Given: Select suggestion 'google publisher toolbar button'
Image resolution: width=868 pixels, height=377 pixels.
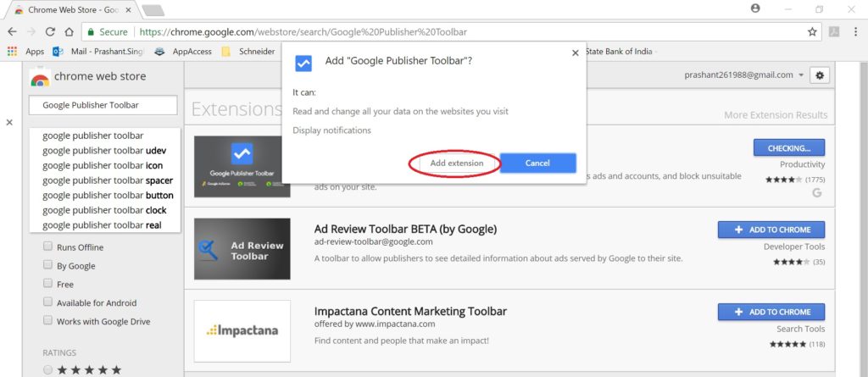Looking at the screenshot, I should click(104, 196).
